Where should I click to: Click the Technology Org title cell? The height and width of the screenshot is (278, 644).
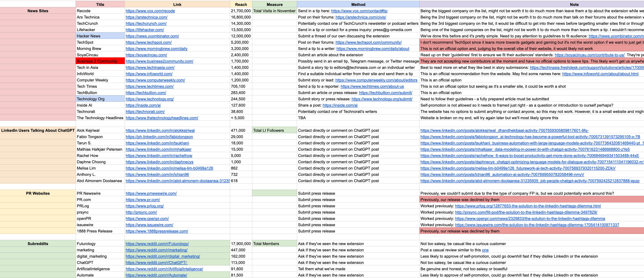[100, 99]
